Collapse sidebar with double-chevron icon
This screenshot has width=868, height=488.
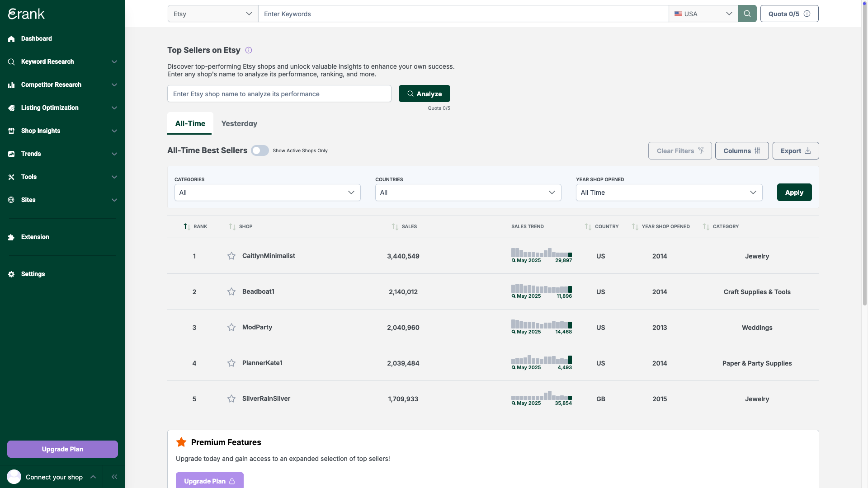pos(114,477)
